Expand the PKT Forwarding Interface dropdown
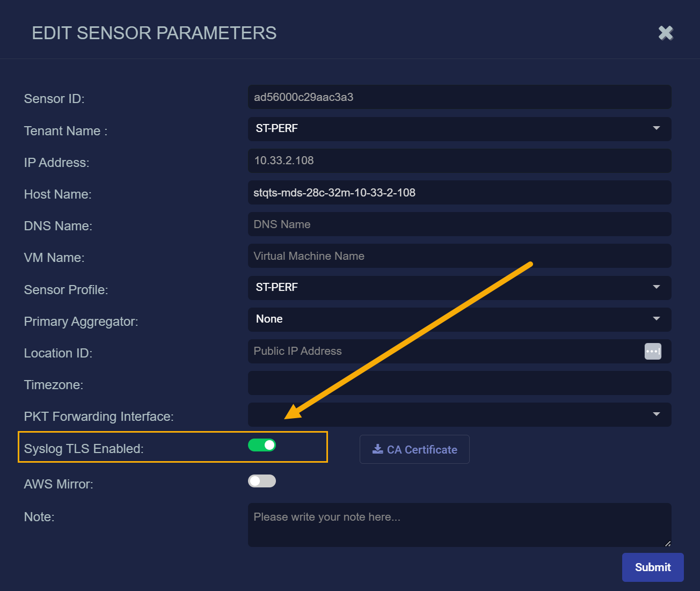Screen dimensions: 700x591 [x=460, y=414]
